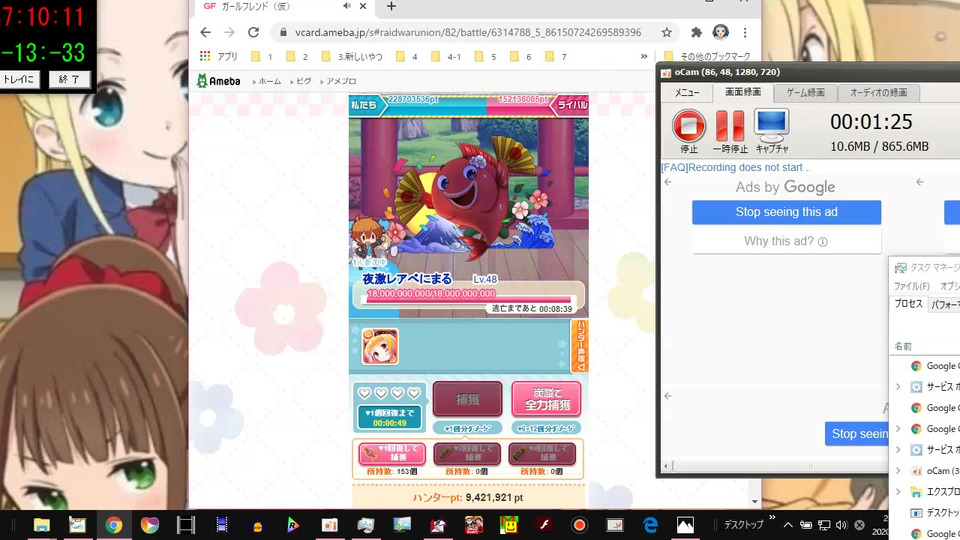Click the ピグ link in Ameba header

(x=302, y=81)
